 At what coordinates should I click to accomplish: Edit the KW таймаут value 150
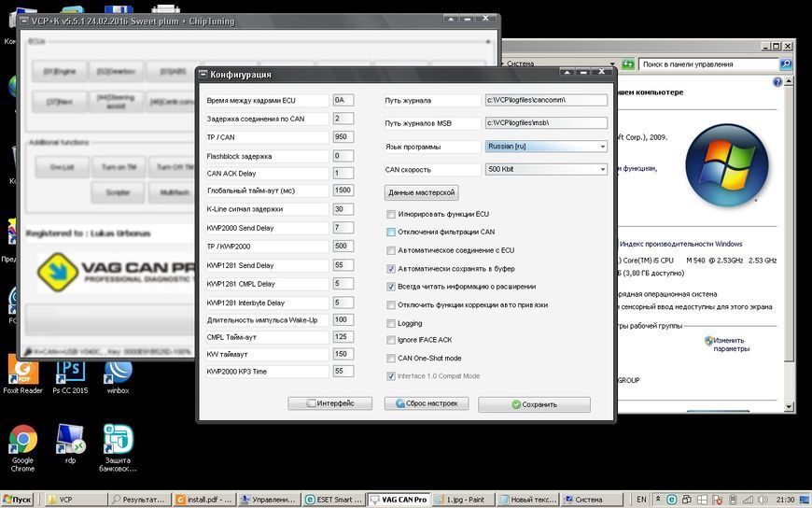click(x=343, y=354)
